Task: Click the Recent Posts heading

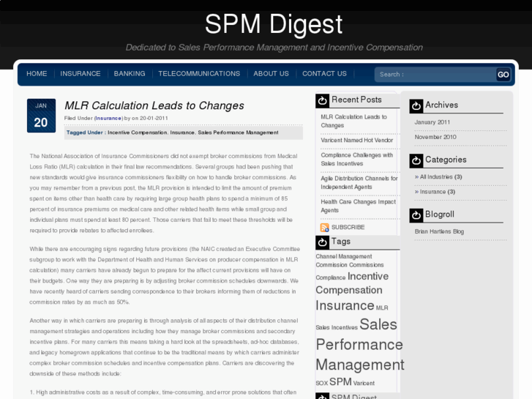Action: (x=356, y=100)
